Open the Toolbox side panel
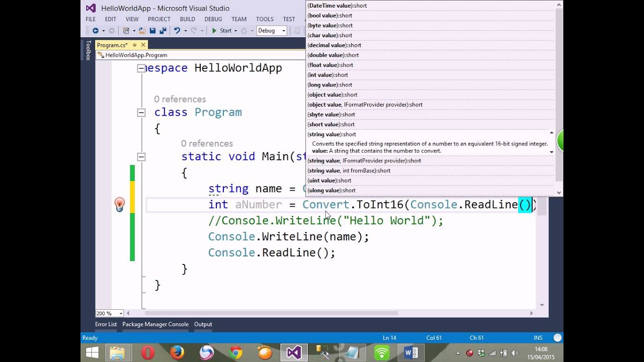 coord(88,50)
